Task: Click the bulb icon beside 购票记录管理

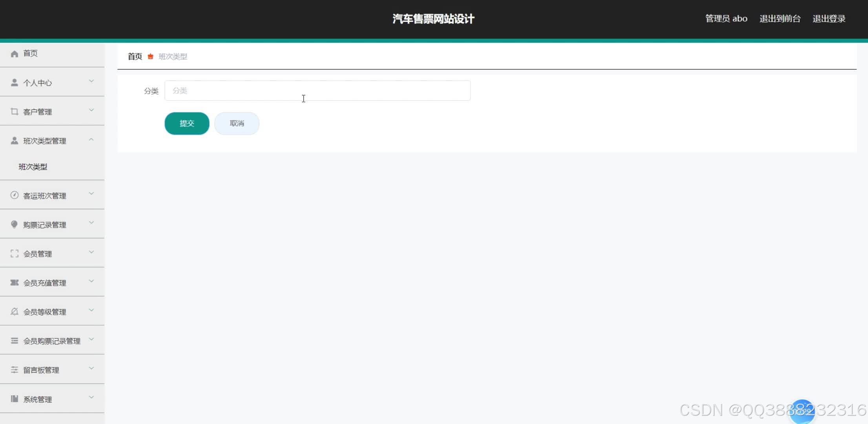Action: tap(15, 224)
